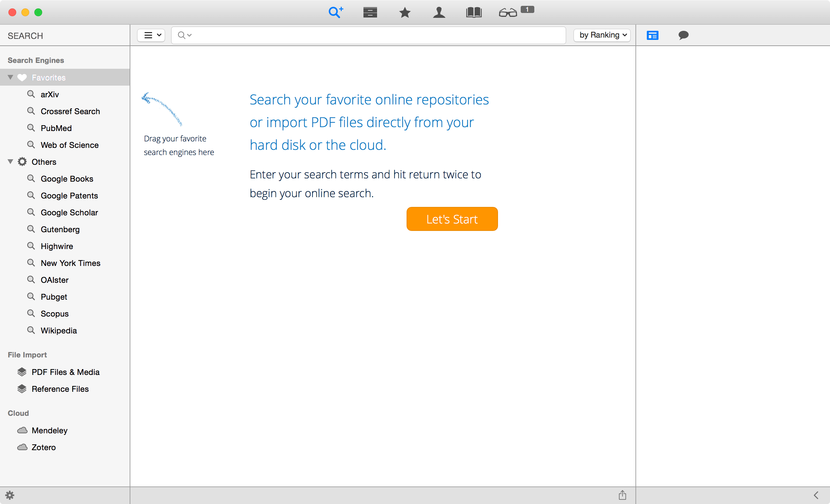Image resolution: width=830 pixels, height=504 pixels.
Task: Open the Search mode magnifier-plus icon
Action: coord(336,12)
